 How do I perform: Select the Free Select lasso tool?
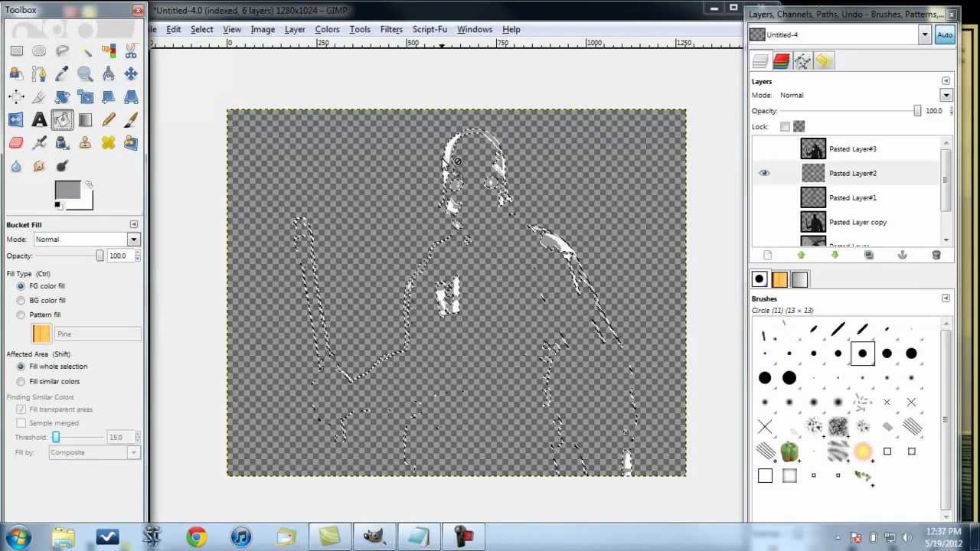pos(62,51)
